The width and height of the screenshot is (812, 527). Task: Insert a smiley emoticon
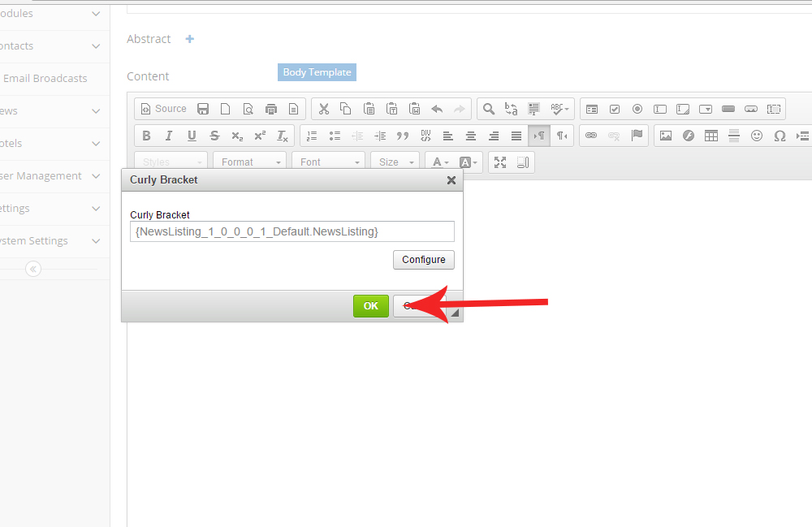click(757, 136)
